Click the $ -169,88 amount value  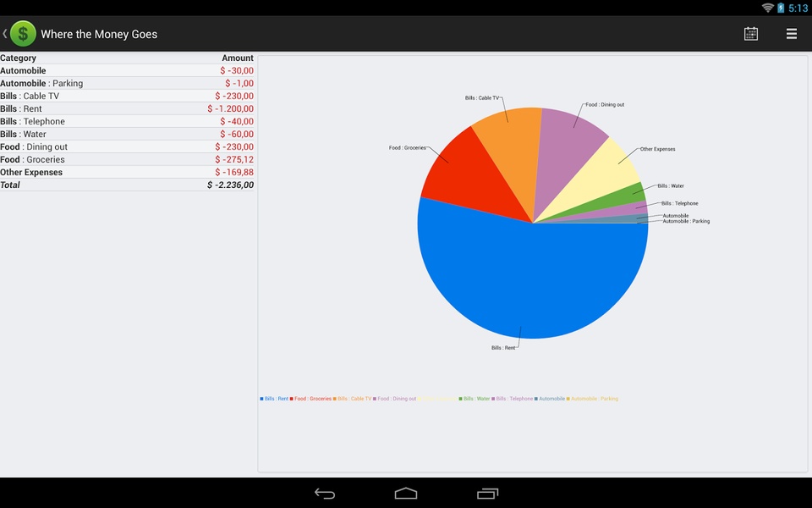coord(234,172)
